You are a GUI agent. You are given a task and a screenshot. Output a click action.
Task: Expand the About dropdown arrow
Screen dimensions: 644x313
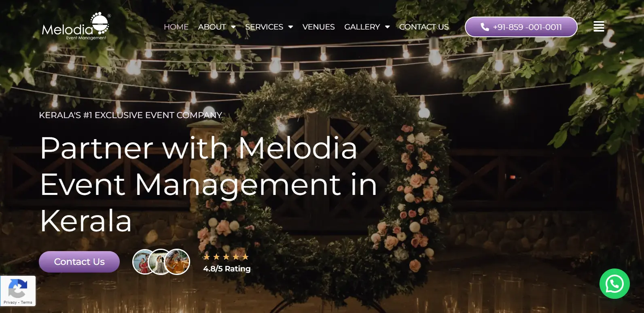[233, 27]
